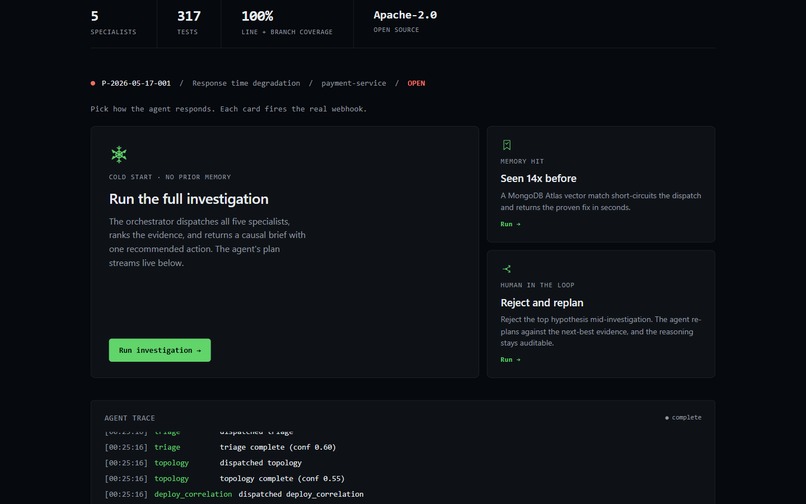Viewport: 806px width, 504px height.
Task: Click the payment-service breadcrumb
Action: pos(354,83)
